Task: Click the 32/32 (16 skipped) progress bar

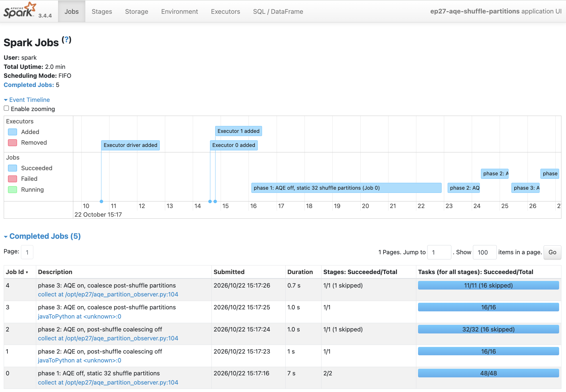Action: [x=488, y=329]
